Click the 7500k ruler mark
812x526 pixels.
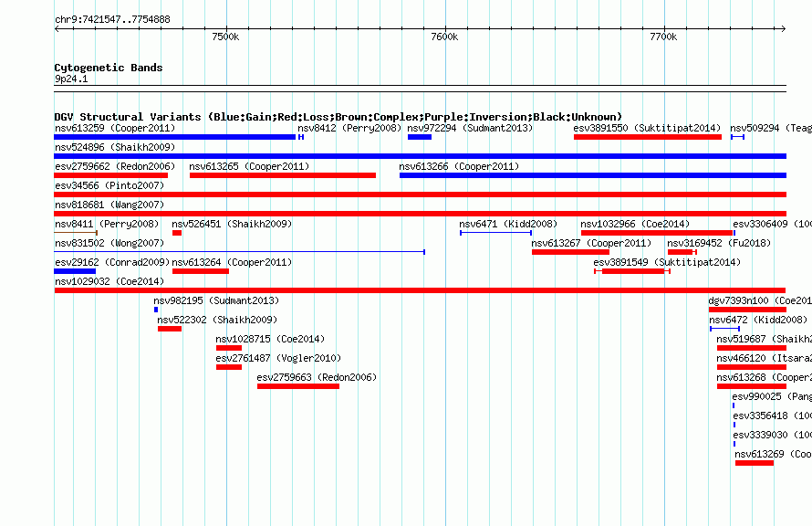point(225,37)
